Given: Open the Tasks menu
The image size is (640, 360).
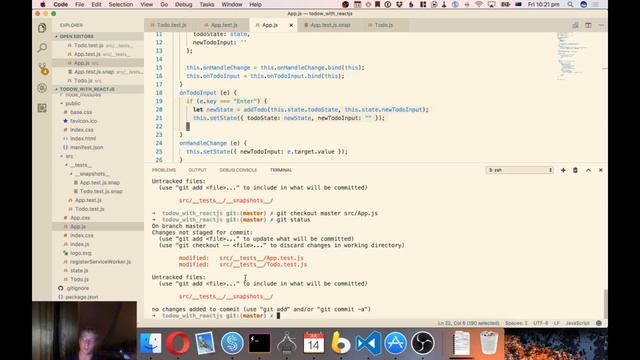Looking at the screenshot, I should [207, 4].
